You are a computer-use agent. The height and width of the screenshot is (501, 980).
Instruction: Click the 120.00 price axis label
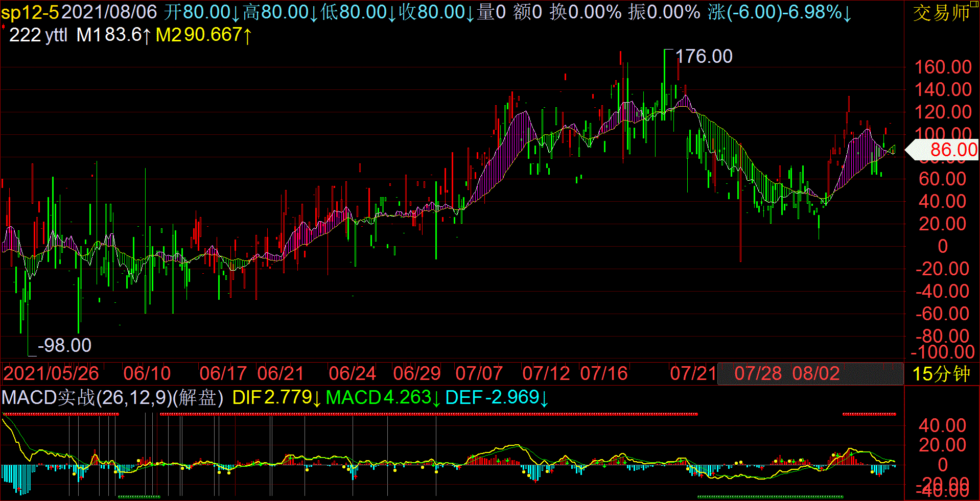943,112
